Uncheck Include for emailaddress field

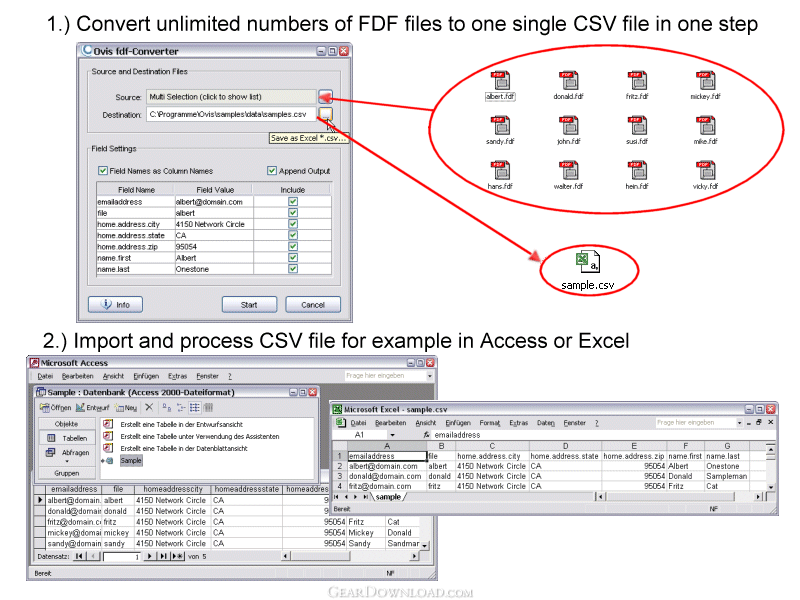pyautogui.click(x=293, y=202)
